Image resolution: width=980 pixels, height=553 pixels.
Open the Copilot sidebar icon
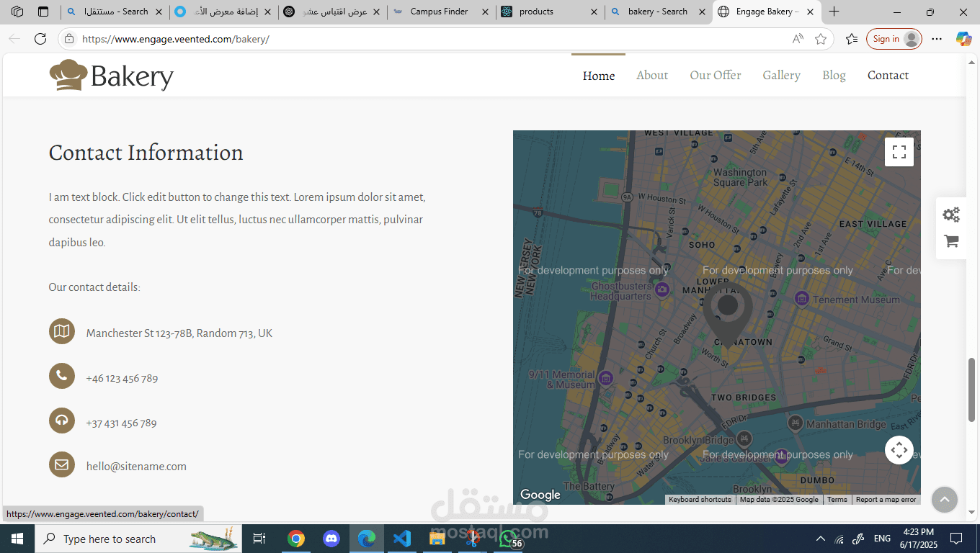tap(963, 39)
